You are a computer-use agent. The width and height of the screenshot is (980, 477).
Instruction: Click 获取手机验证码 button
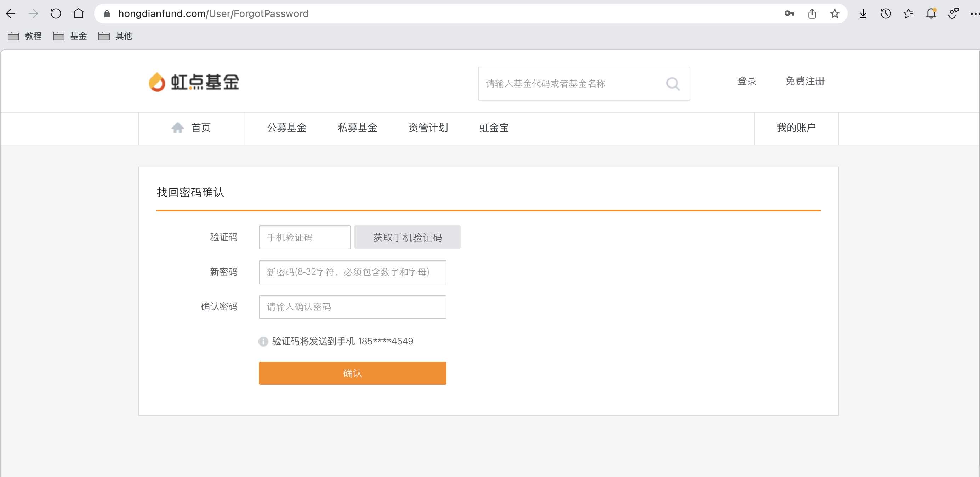pyautogui.click(x=408, y=237)
